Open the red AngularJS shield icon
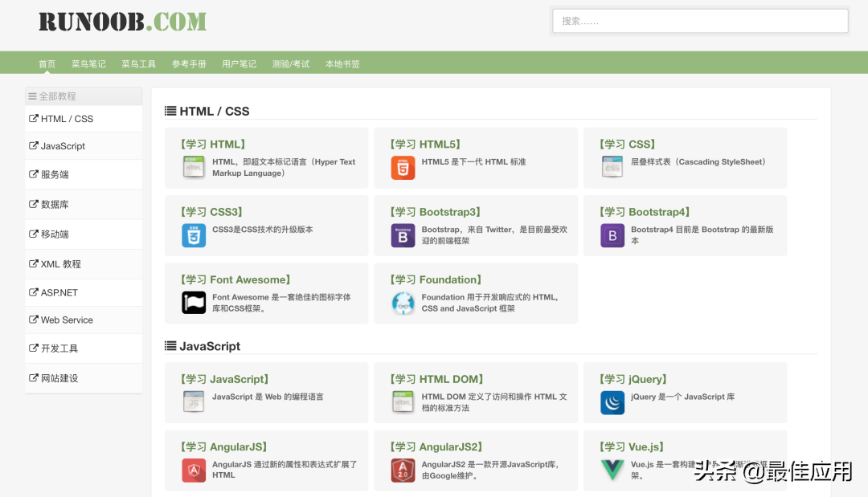 click(194, 471)
